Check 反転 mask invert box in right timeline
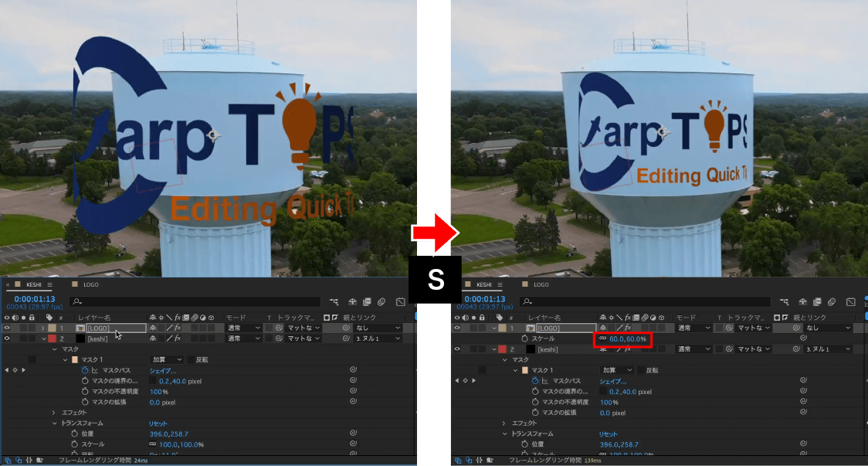Viewport: 868px width, 466px height. 642,370
